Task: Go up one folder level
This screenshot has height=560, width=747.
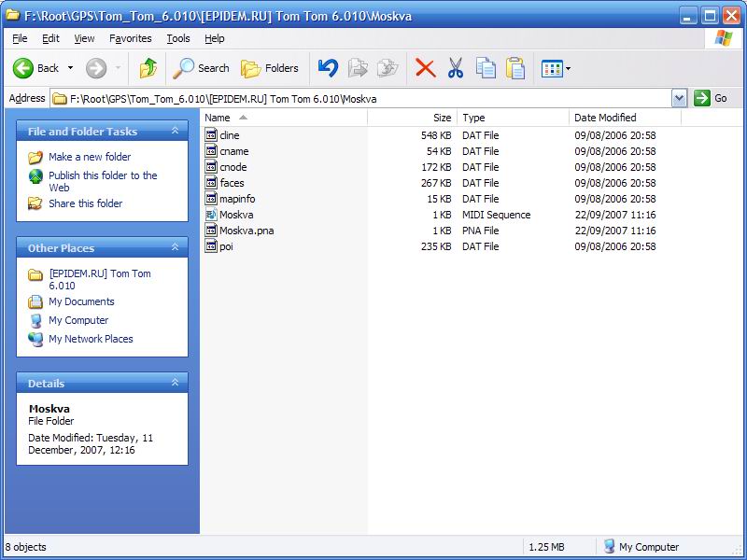Action: [148, 68]
